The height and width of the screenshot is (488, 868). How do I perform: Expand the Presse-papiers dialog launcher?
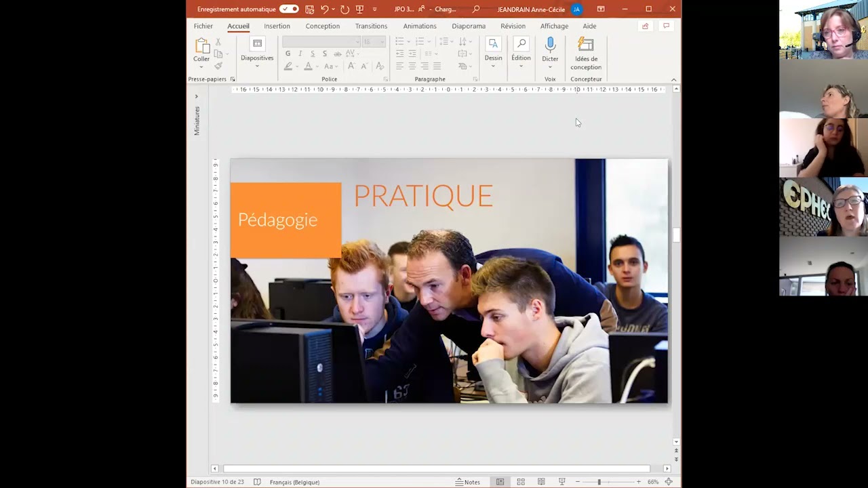[x=233, y=79]
